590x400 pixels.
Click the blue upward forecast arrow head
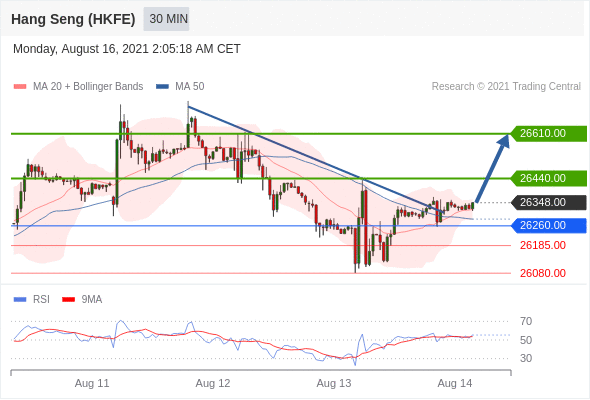point(504,141)
